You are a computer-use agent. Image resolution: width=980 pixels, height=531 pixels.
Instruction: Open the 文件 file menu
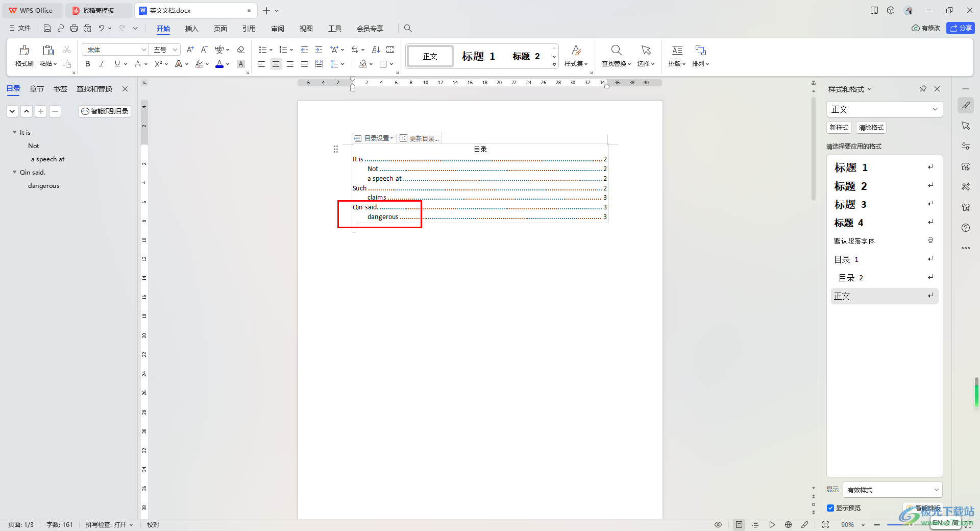click(20, 28)
